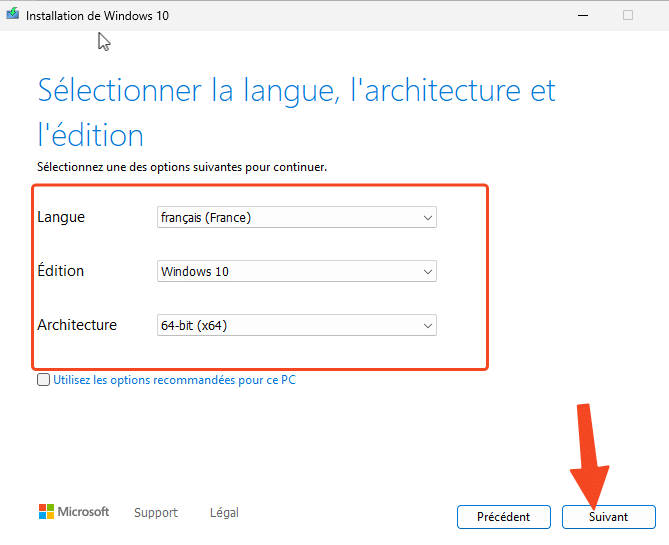The width and height of the screenshot is (669, 545).
Task: Click the Langue label
Action: pos(61,217)
